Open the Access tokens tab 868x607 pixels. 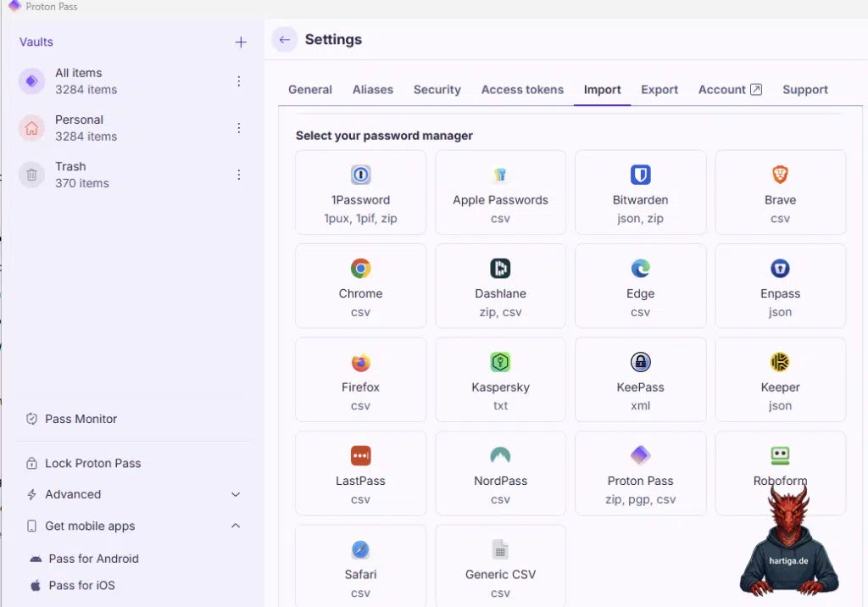pos(522,90)
